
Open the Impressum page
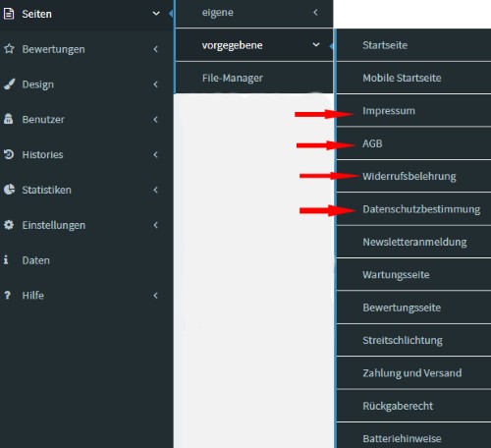point(413,111)
